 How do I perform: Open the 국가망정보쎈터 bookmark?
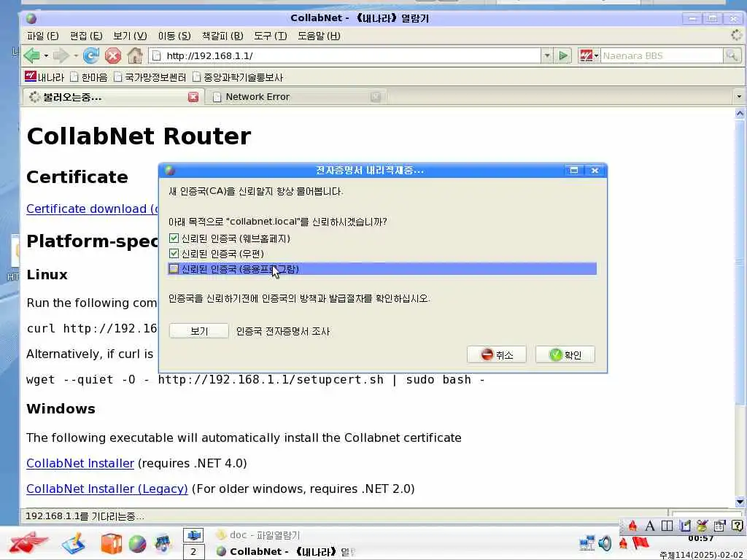pos(150,77)
